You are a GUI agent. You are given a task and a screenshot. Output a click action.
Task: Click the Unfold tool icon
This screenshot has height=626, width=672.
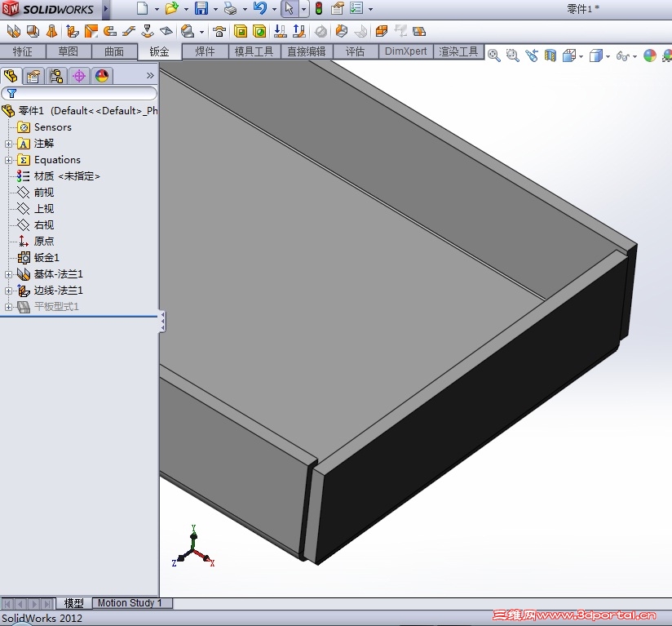(281, 31)
